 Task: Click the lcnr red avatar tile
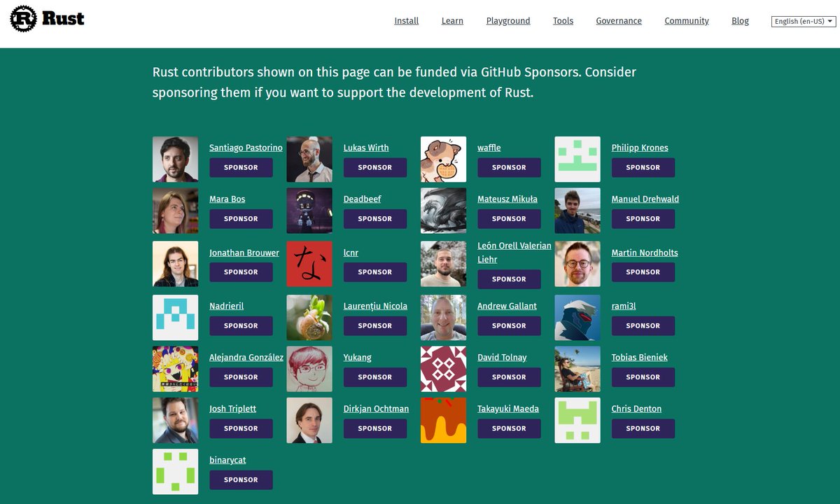309,264
